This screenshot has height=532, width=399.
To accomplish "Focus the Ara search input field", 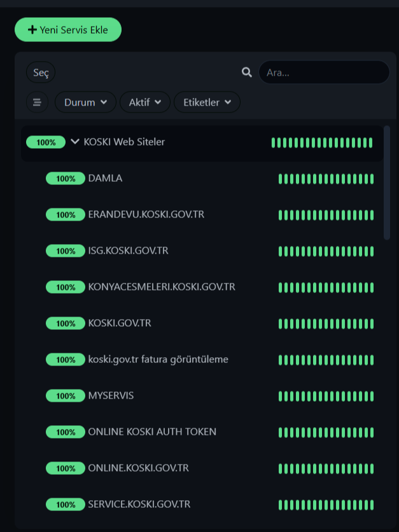I will coord(323,72).
